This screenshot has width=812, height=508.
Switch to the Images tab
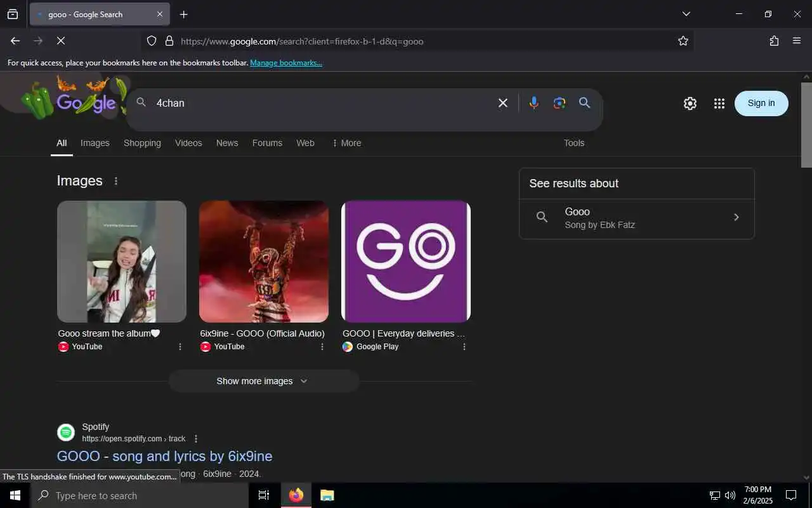[x=95, y=144]
